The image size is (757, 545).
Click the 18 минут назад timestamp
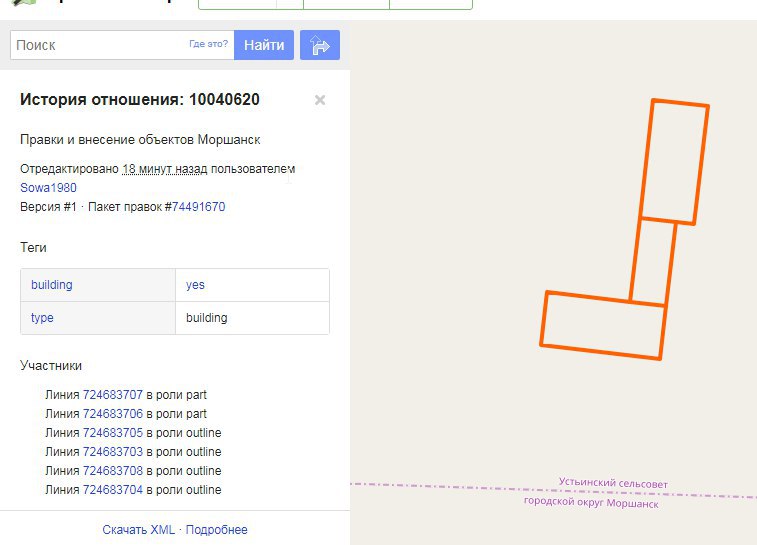(164, 169)
